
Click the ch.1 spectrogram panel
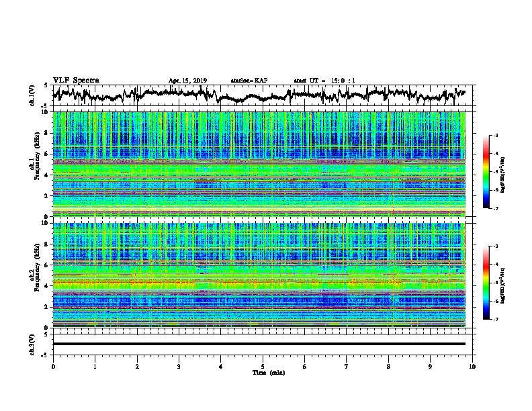pos(259,164)
